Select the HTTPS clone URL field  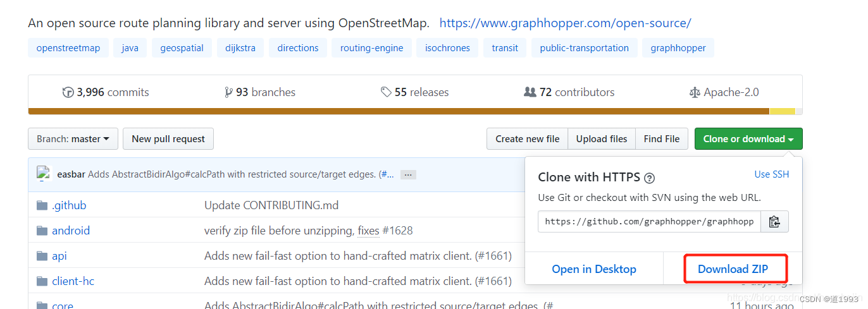[650, 222]
